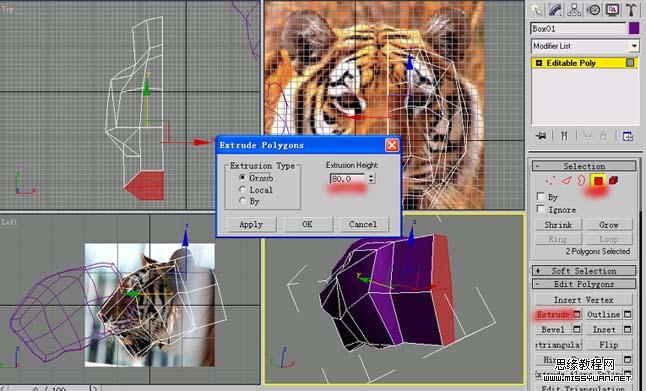Activate the Top wireframe viewport
The image size is (646, 391).
[129, 105]
